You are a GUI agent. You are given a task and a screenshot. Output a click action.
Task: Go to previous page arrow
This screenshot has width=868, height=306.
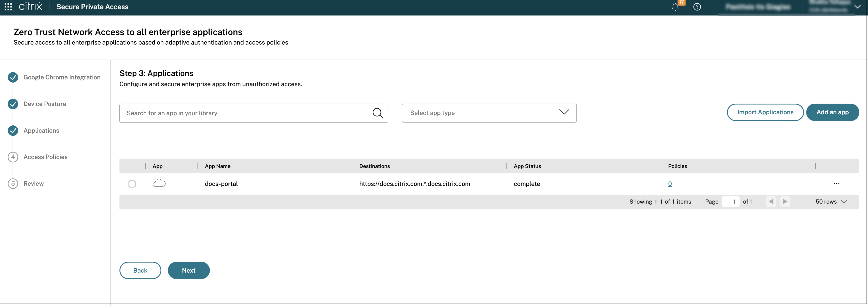771,202
